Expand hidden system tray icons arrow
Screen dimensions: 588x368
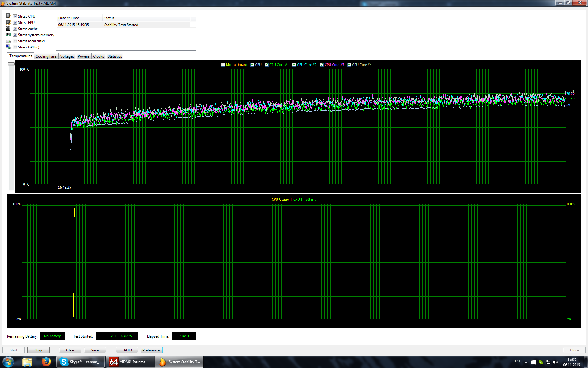coord(526,362)
